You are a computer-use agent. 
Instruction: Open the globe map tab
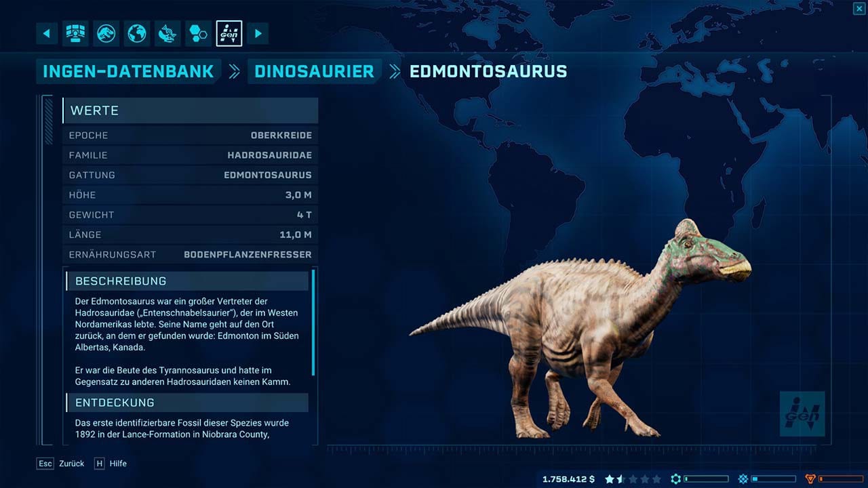point(138,33)
